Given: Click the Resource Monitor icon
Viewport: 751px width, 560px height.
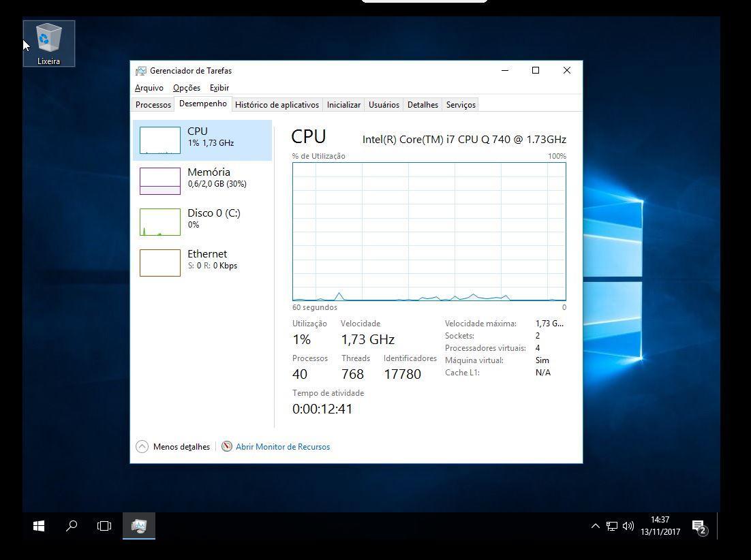Looking at the screenshot, I should pyautogui.click(x=226, y=446).
